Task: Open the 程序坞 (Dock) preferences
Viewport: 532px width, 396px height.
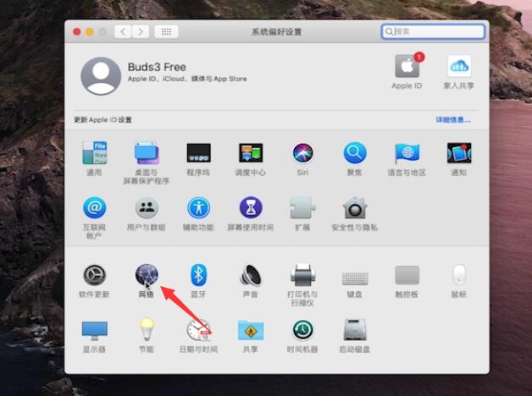Action: (198, 153)
